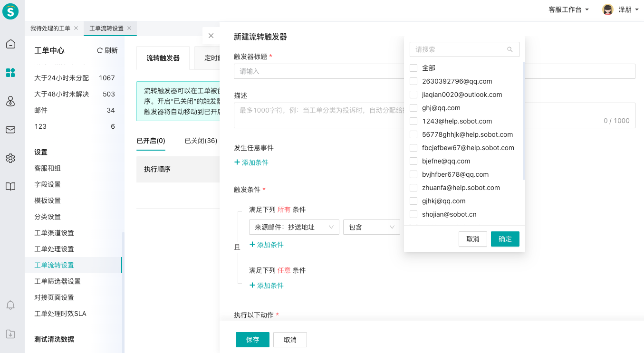Image resolution: width=644 pixels, height=353 pixels.
Task: Select the 邮件 filter row
Action: (75, 110)
